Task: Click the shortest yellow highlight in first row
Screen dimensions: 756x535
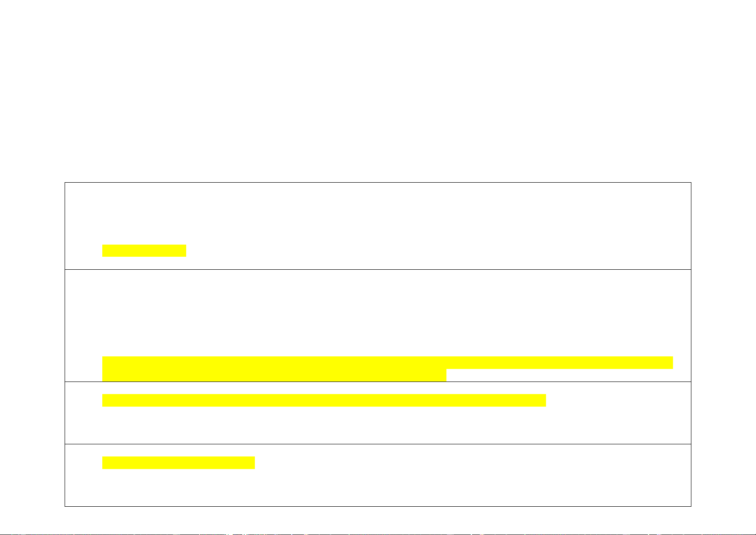Action: click(144, 250)
